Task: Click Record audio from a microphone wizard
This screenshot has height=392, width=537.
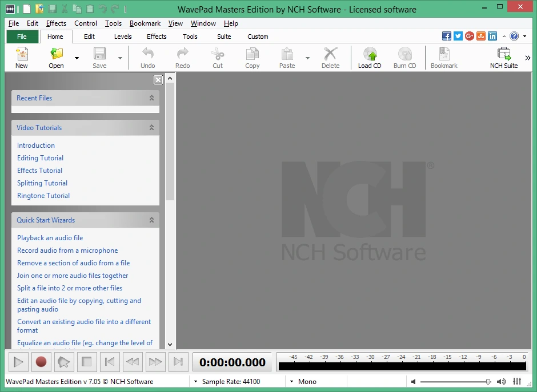Action: click(67, 250)
